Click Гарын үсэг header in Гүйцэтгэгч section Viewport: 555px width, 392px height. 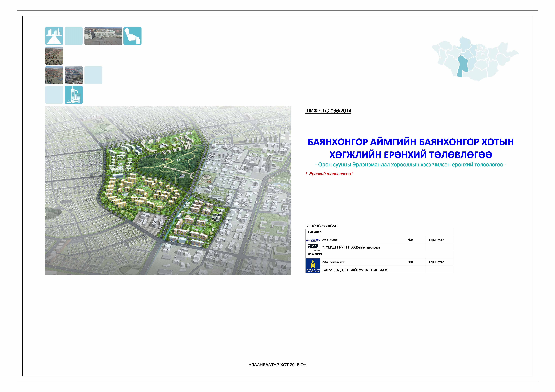tap(439, 240)
